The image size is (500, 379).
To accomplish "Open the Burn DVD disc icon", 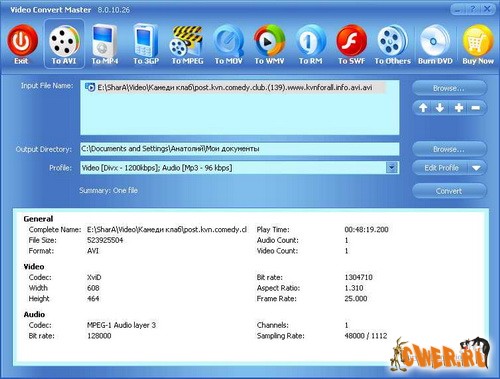I will pyautogui.click(x=435, y=41).
